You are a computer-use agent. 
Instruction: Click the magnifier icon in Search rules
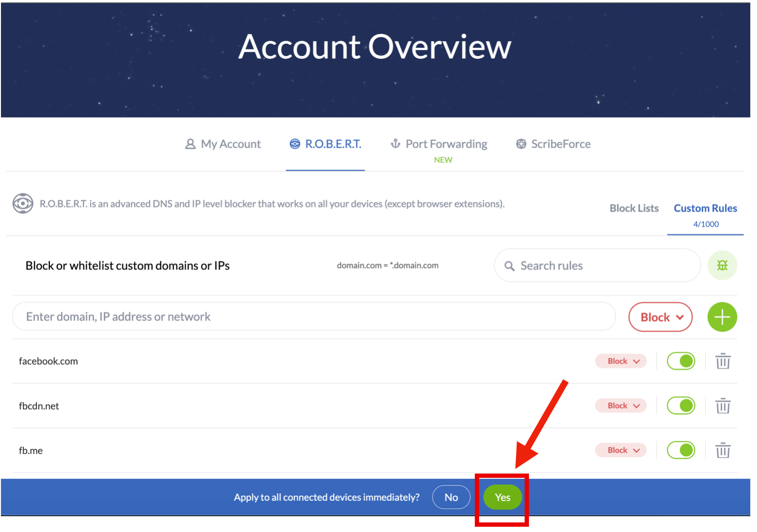pyautogui.click(x=509, y=266)
